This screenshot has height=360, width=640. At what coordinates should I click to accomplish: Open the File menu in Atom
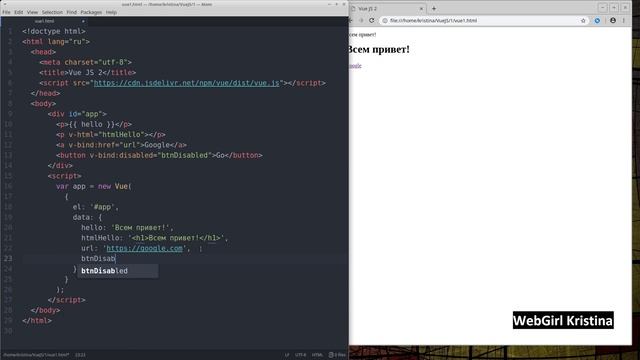pyautogui.click(x=6, y=12)
